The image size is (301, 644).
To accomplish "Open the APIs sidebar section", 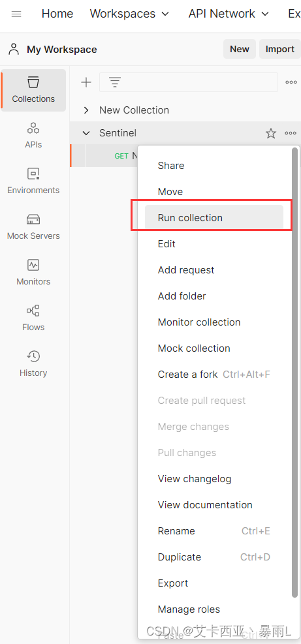I will pyautogui.click(x=33, y=136).
